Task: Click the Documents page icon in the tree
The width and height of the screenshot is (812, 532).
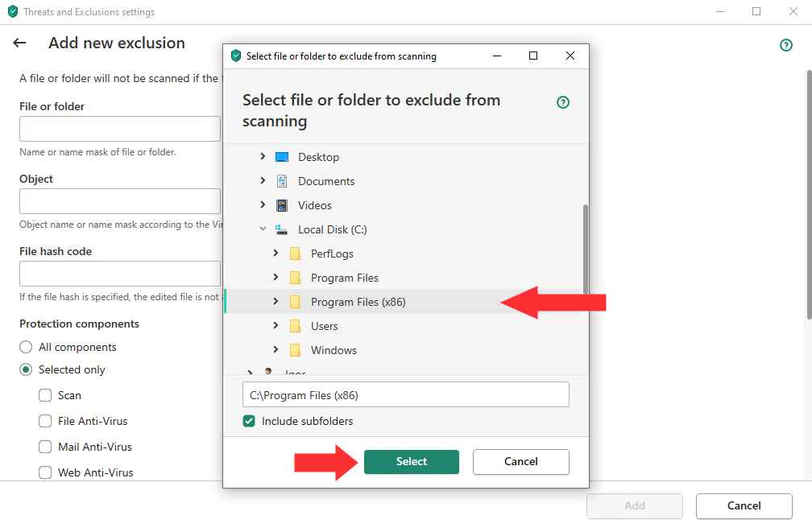Action: [282, 181]
